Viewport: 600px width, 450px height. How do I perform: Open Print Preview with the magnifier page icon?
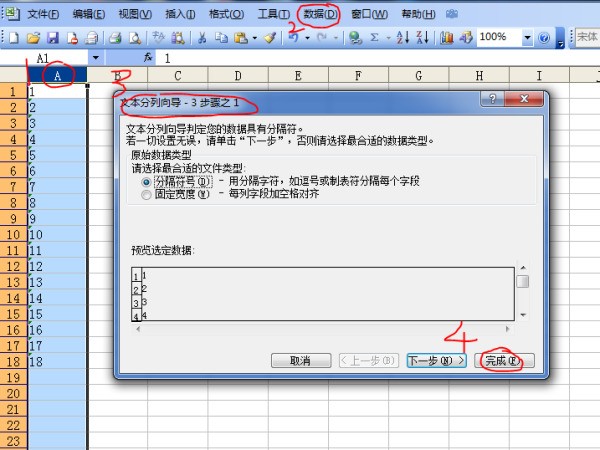(x=135, y=38)
